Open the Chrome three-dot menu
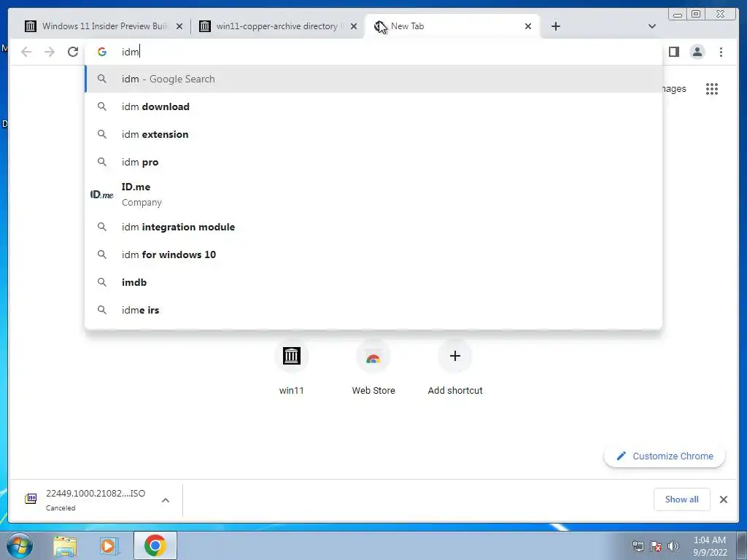The width and height of the screenshot is (747, 560). 721,52
